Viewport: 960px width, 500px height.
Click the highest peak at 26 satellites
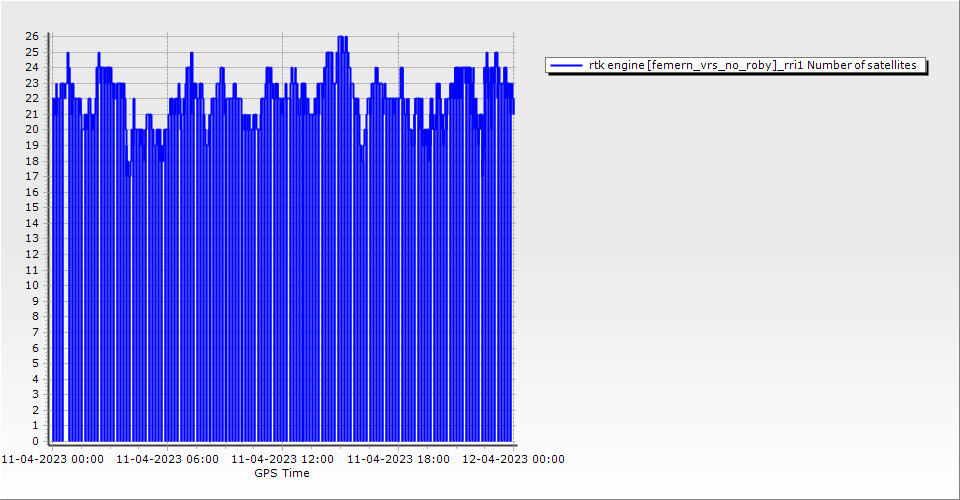coord(342,38)
